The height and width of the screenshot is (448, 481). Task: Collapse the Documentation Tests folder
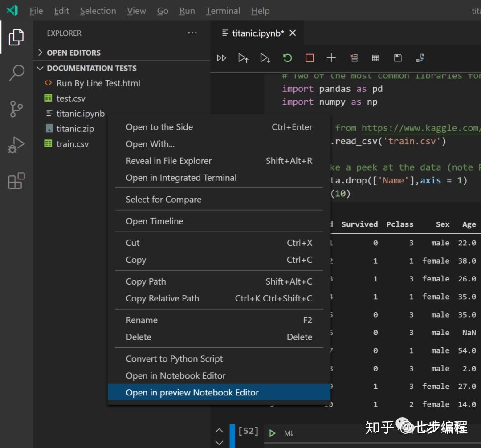(91, 68)
